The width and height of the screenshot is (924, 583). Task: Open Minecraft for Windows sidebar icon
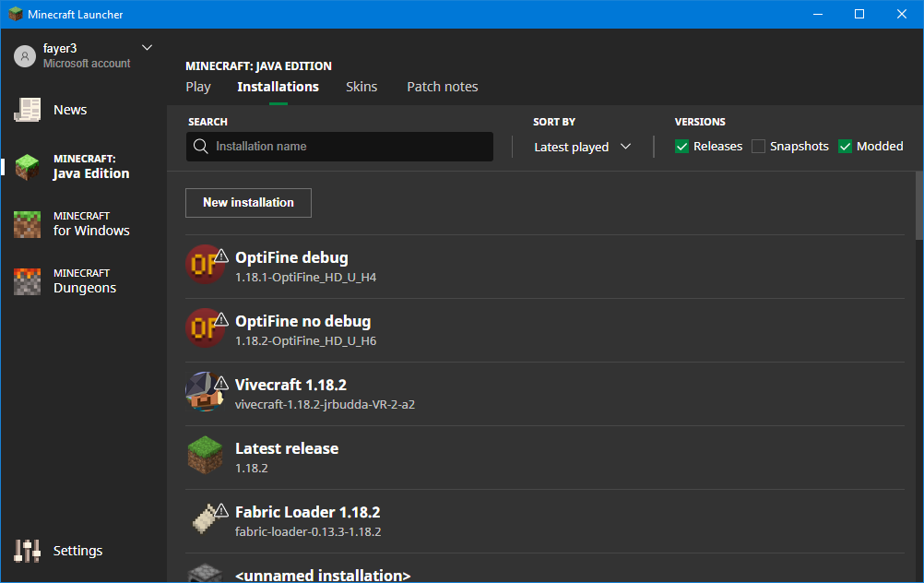click(28, 224)
